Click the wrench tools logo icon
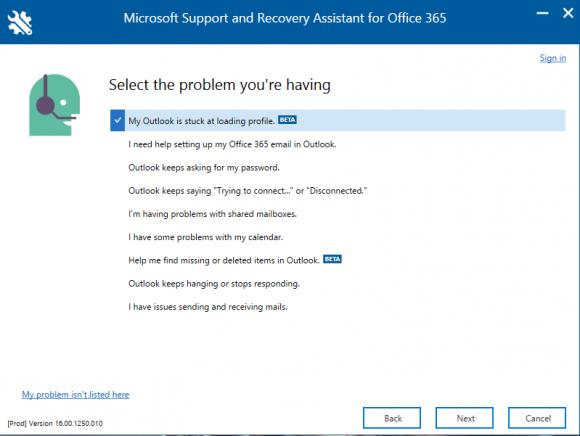The height and width of the screenshot is (436, 580). tap(20, 23)
